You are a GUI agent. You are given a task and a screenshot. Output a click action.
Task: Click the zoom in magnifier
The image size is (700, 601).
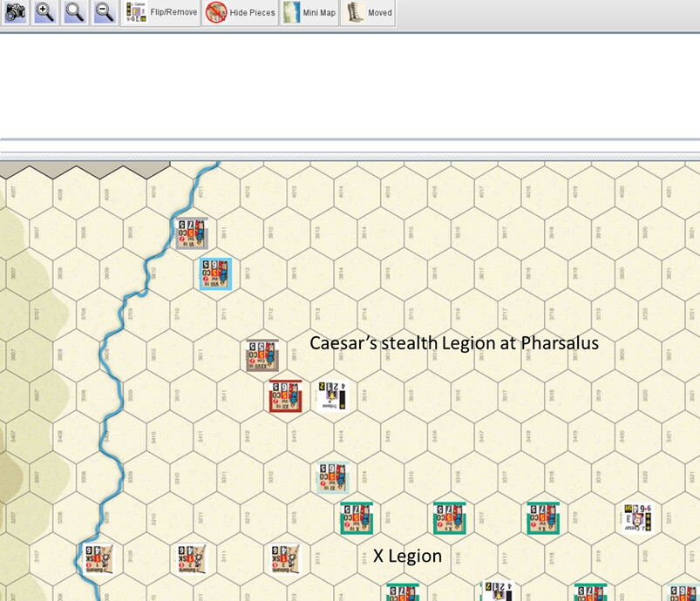(44, 12)
